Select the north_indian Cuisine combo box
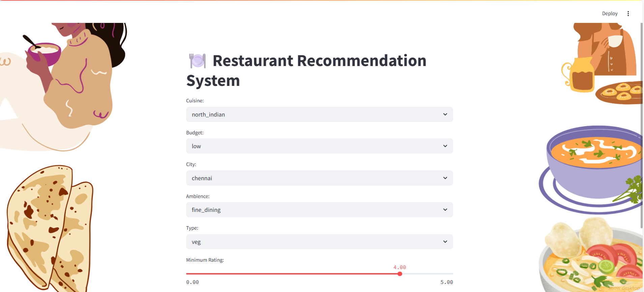644x292 pixels. coord(319,115)
